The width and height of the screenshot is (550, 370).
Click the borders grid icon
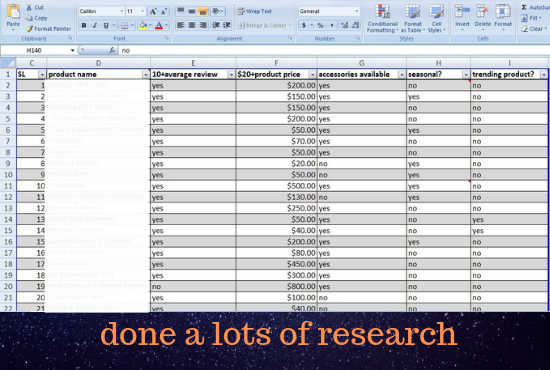tap(124, 25)
